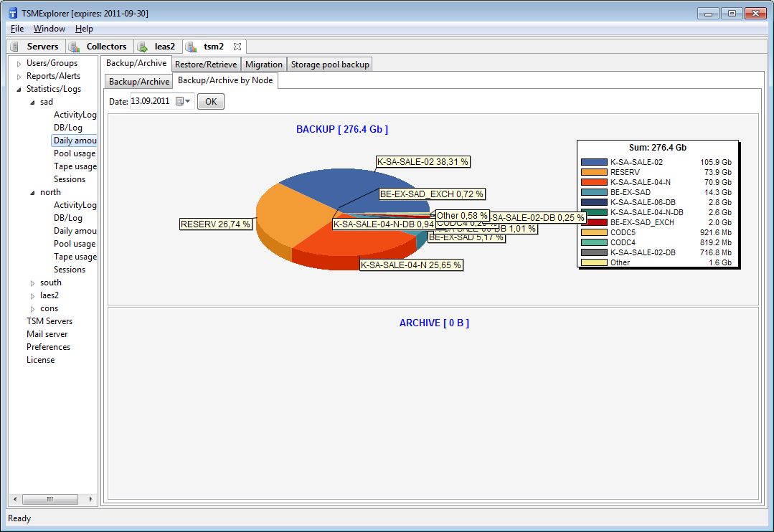
Task: Click the RESERV legend color swatch
Action: (594, 172)
